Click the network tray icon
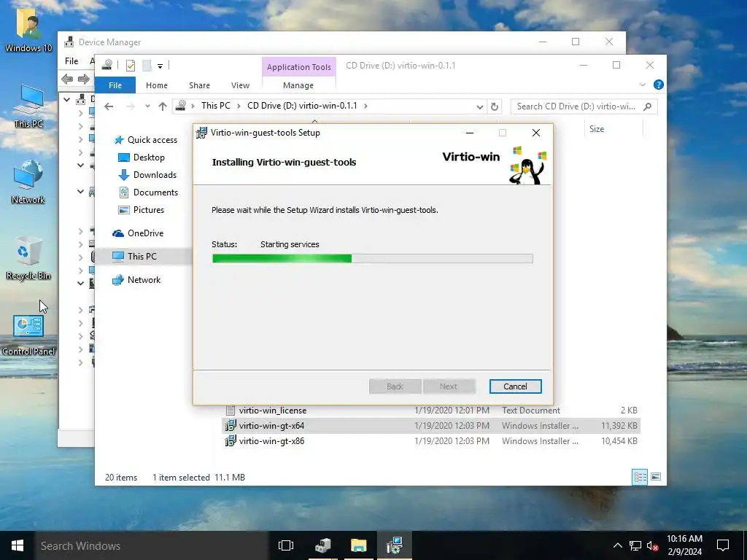The width and height of the screenshot is (747, 560). [x=635, y=545]
